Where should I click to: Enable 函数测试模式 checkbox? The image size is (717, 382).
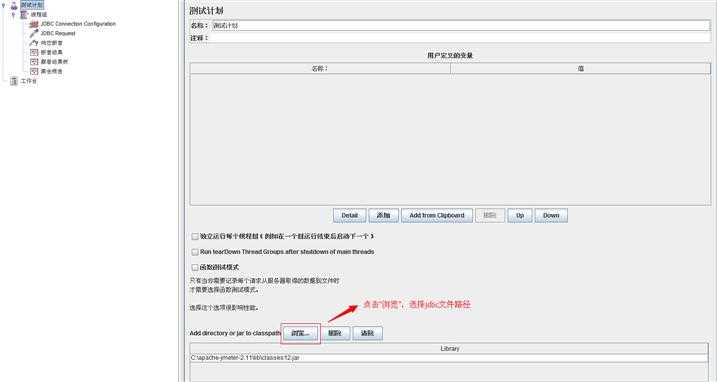pos(195,267)
